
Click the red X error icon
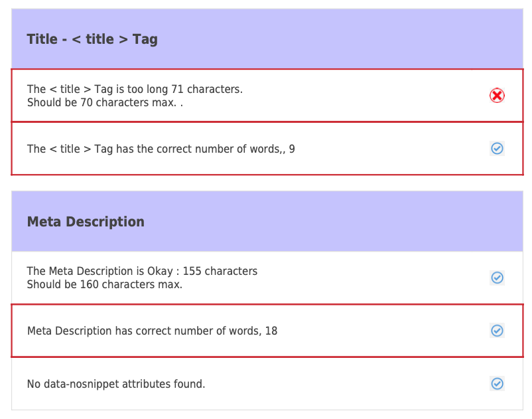497,96
